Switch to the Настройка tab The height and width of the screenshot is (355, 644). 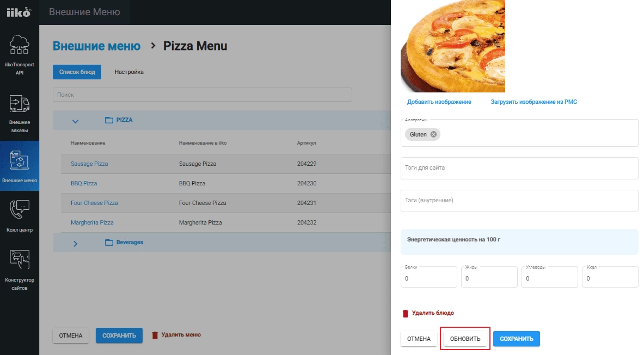tap(129, 72)
